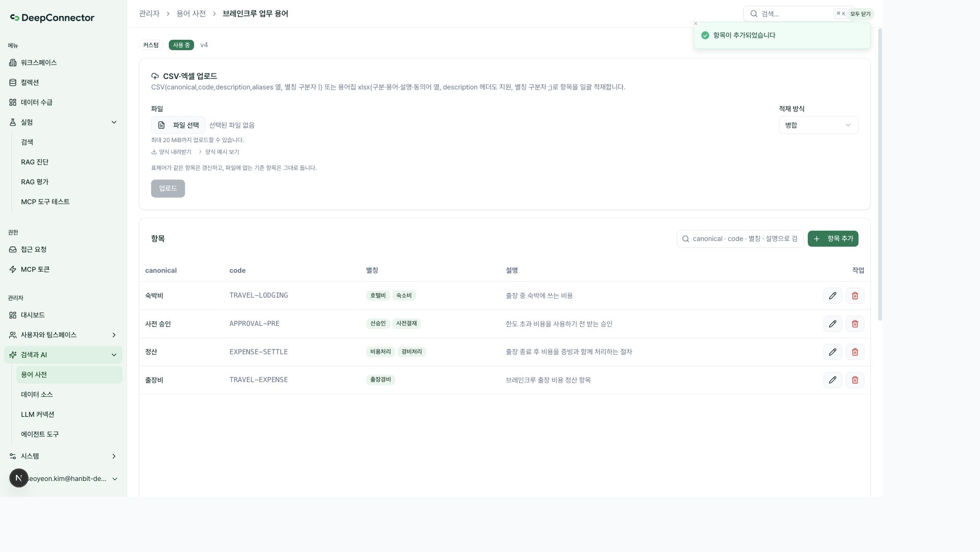Click the 실험 flask icon
The image size is (980, 552).
coord(13,122)
